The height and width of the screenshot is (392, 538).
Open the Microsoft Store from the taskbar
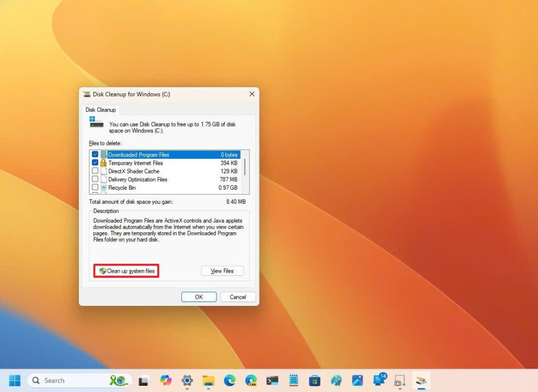point(315,380)
